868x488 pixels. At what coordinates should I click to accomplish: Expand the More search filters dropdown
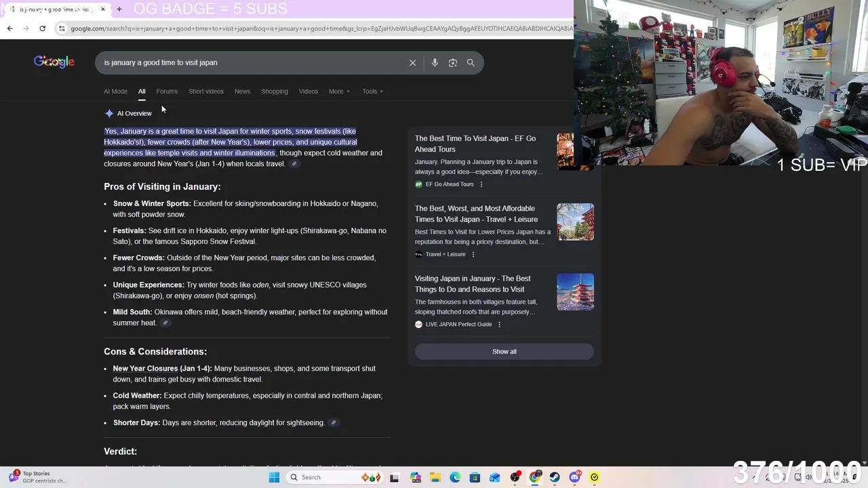click(x=339, y=91)
